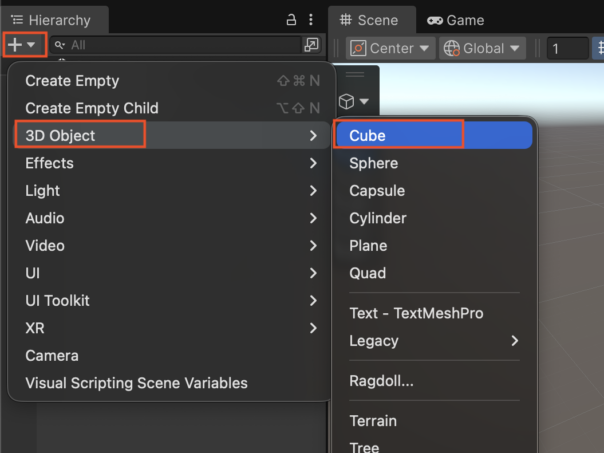This screenshot has width=604, height=453.
Task: Click the search-by-type icon beside Hierarchy search
Action: click(x=312, y=45)
